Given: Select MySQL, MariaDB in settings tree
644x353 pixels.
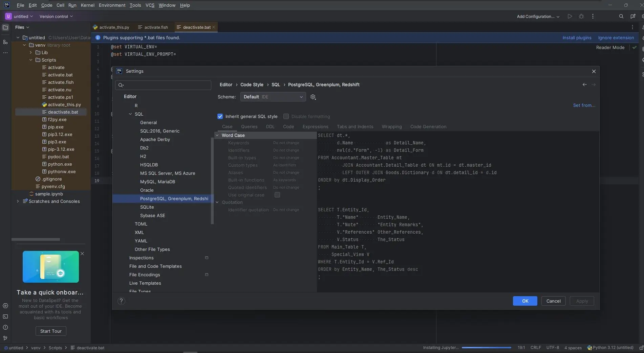Looking at the screenshot, I should (x=157, y=182).
